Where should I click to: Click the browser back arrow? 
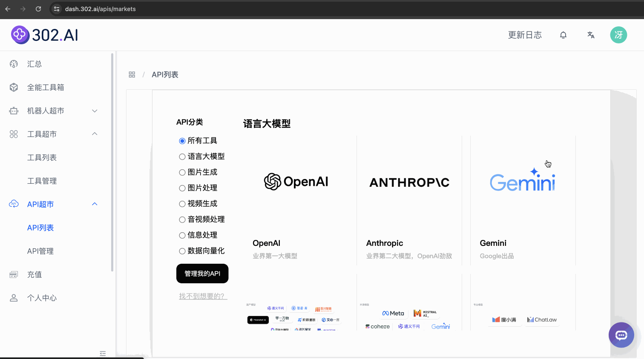tap(8, 9)
